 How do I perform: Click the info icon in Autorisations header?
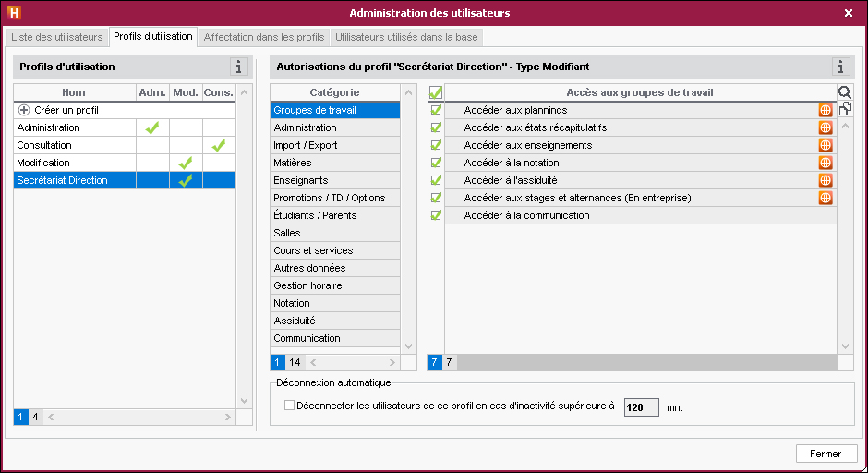point(840,67)
